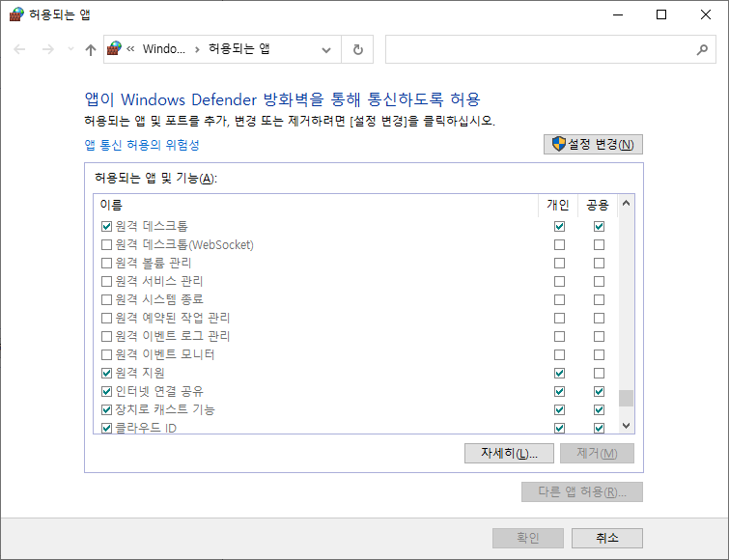729x560 pixels.
Task: Sort by the 이름 column header
Action: click(316, 205)
